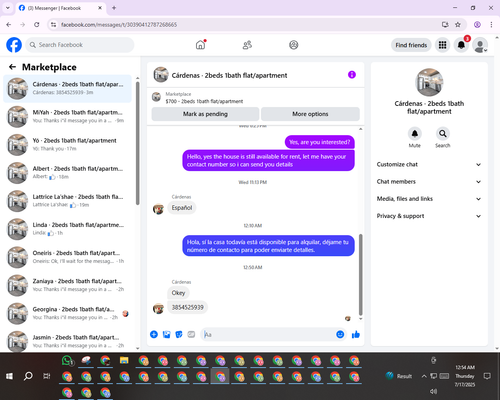Click the listing thumbnail in the right panel
500x400 pixels.
coord(429,82)
